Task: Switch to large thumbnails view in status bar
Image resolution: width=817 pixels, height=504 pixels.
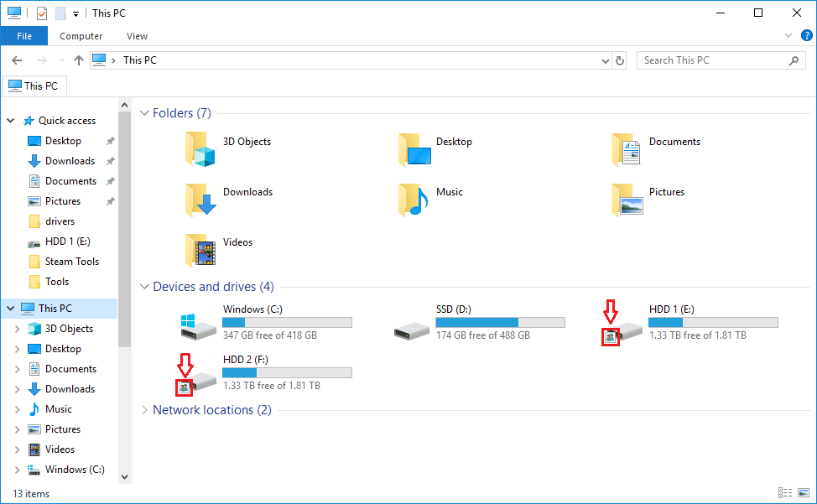Action: pyautogui.click(x=805, y=493)
